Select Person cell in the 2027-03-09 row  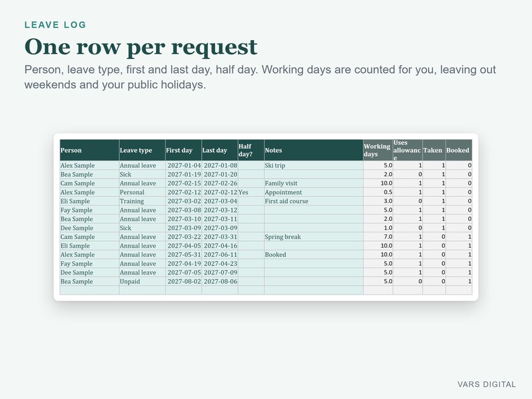point(90,228)
